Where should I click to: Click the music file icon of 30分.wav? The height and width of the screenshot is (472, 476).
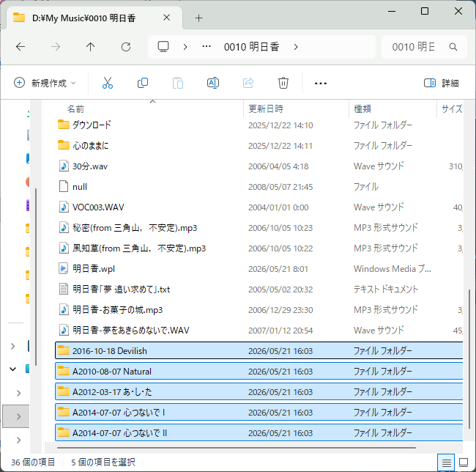[x=64, y=166]
